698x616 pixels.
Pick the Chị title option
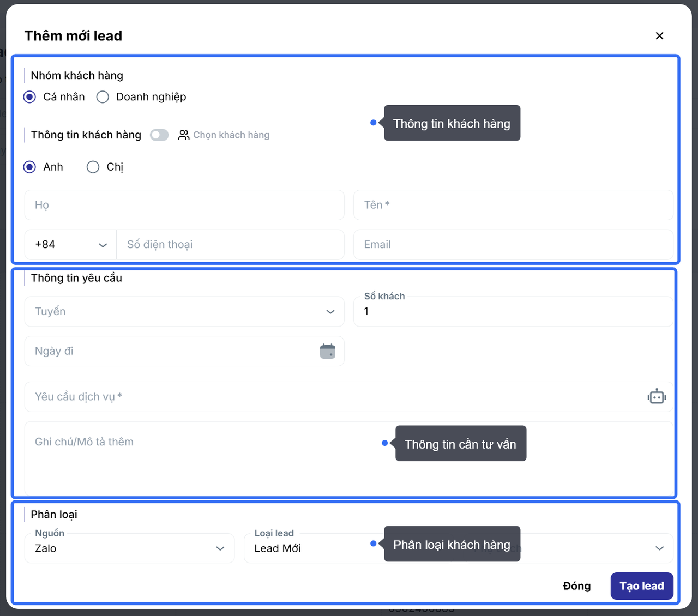pos(93,167)
